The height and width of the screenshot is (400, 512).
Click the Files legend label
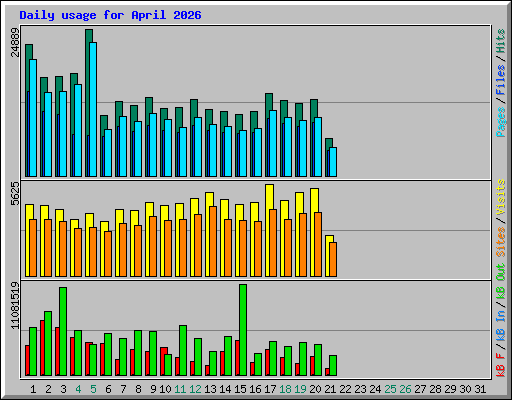501,80
